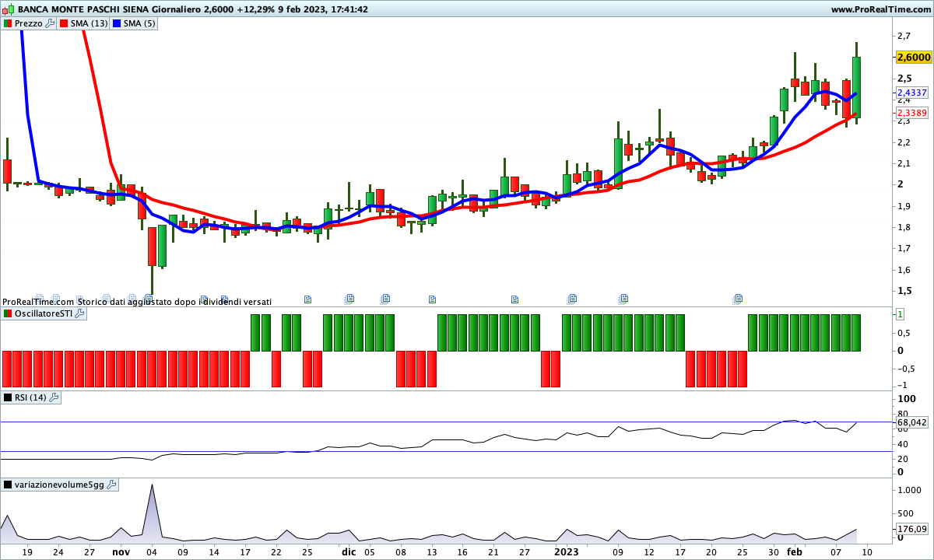The image size is (934, 560).
Task: Select the OscillatoreSTI indicator label
Action: click(x=43, y=313)
